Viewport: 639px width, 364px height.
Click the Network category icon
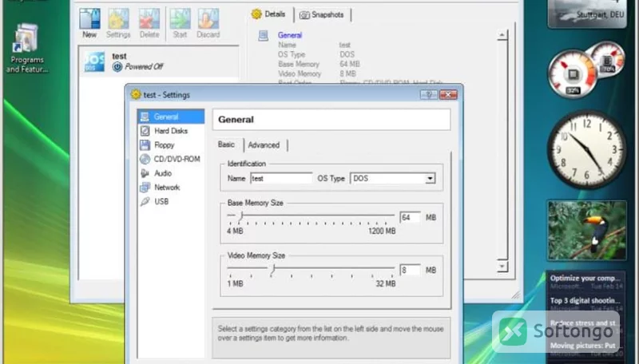click(145, 188)
